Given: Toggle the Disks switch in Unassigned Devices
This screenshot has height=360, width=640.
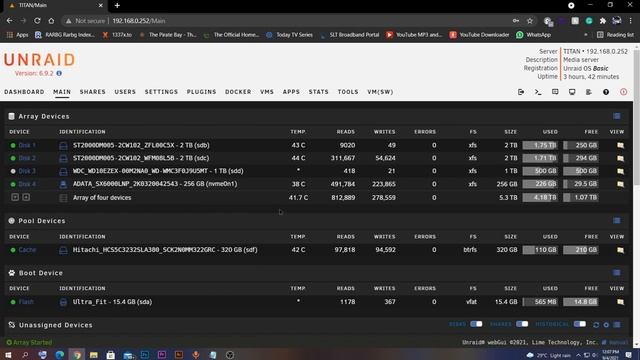Looking at the screenshot, I should (x=476, y=324).
